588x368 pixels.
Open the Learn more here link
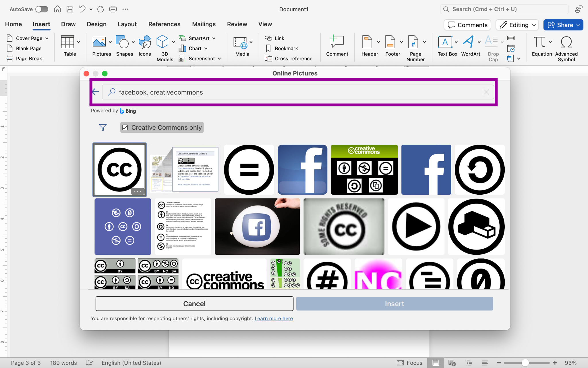(274, 319)
